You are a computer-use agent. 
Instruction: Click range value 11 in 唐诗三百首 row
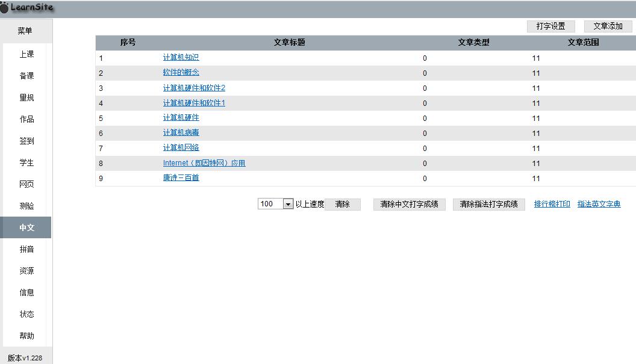536,179
